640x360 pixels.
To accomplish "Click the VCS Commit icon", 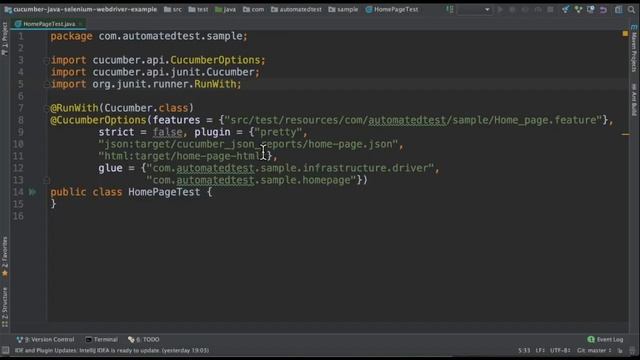I will [578, 9].
